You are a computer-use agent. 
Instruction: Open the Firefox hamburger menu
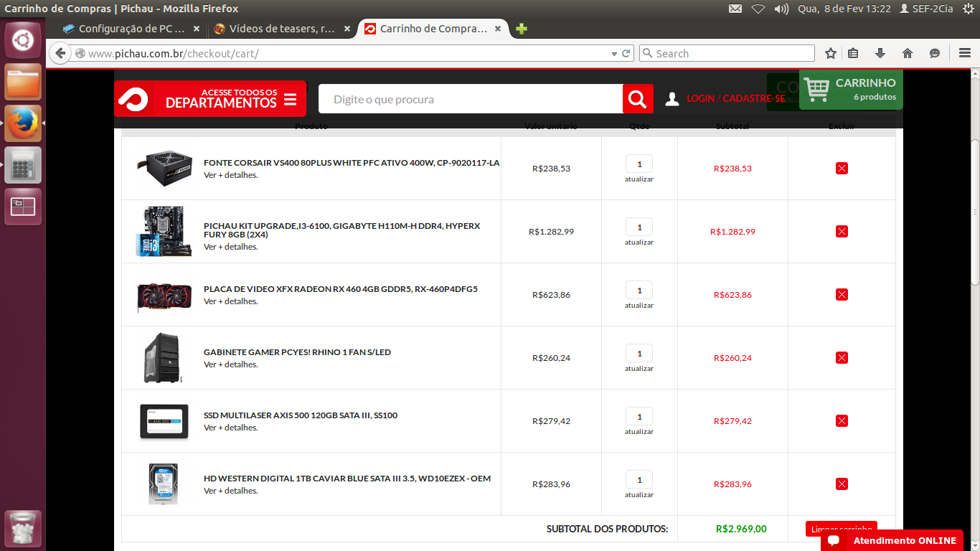965,53
